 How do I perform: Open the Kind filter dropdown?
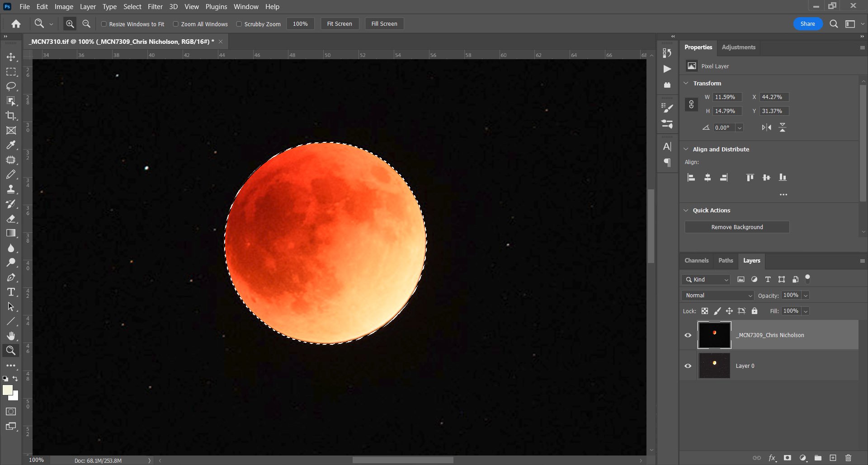(x=706, y=280)
